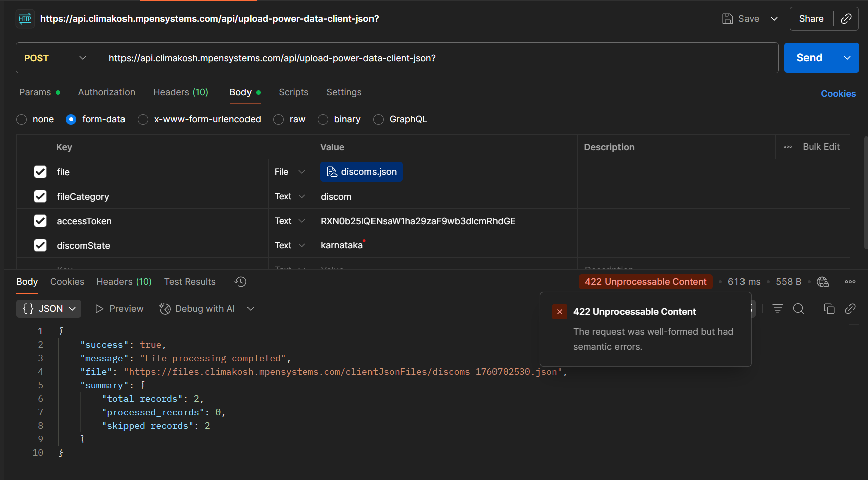This screenshot has width=868, height=480.
Task: Uncheck the fileCategory row checkbox
Action: 40,196
